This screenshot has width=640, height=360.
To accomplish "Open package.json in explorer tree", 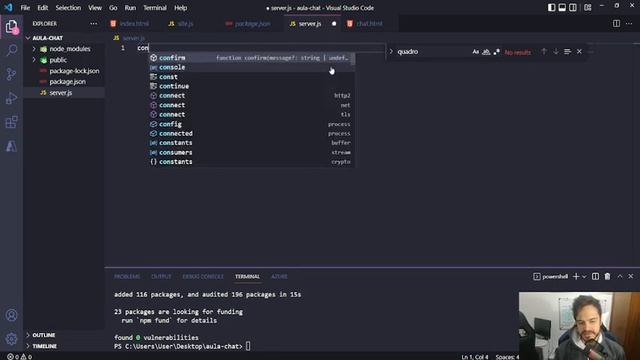I will point(64,82).
